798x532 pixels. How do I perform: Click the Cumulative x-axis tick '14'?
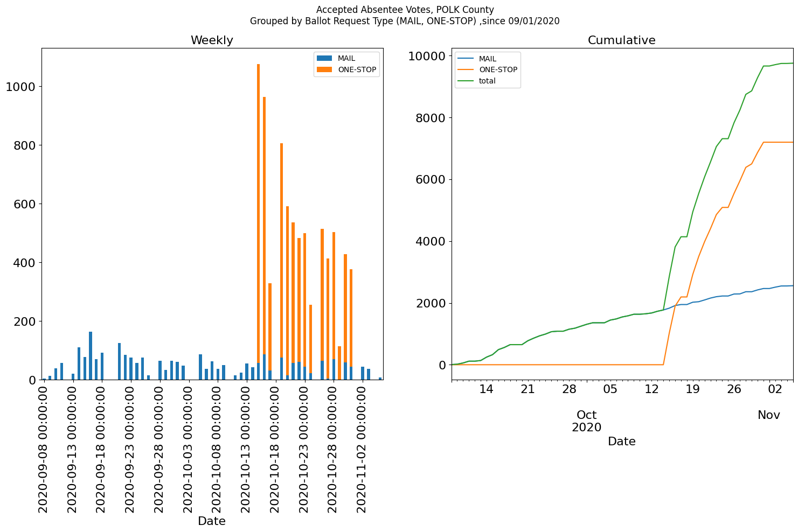point(487,389)
